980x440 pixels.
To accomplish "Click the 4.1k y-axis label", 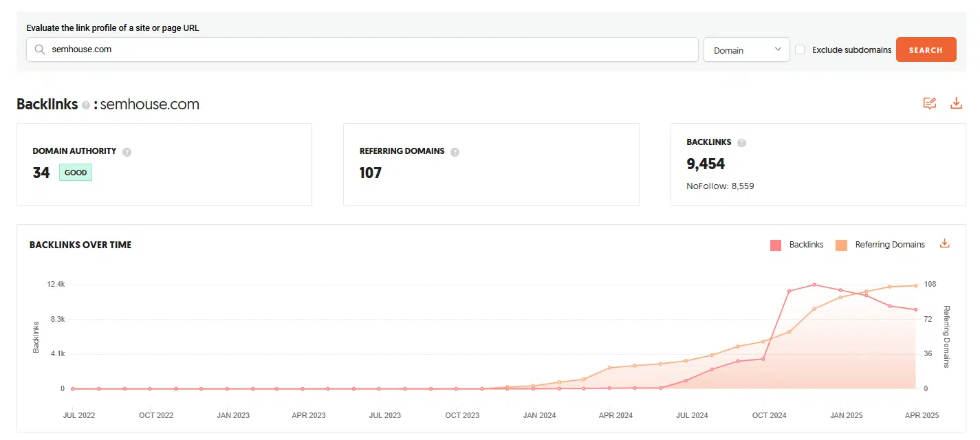I will 57,353.
